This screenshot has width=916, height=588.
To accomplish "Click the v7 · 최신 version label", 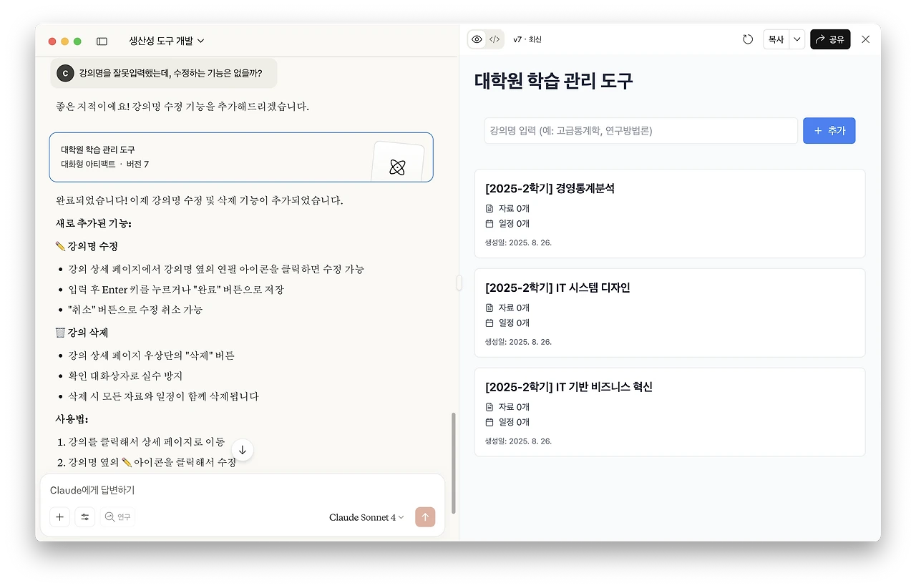I will point(527,39).
